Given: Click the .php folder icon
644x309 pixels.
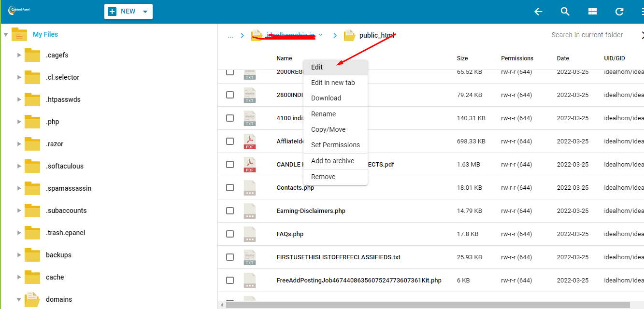Looking at the screenshot, I should click(32, 122).
